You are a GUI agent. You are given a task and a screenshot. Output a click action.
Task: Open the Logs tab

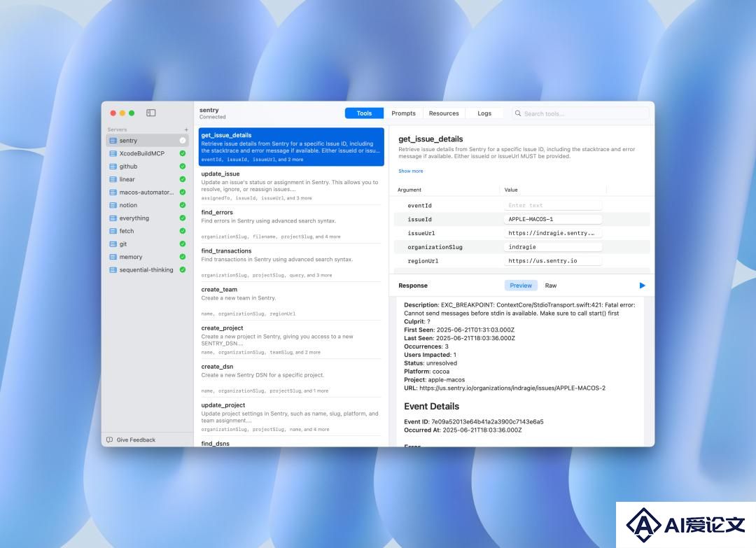(x=484, y=114)
